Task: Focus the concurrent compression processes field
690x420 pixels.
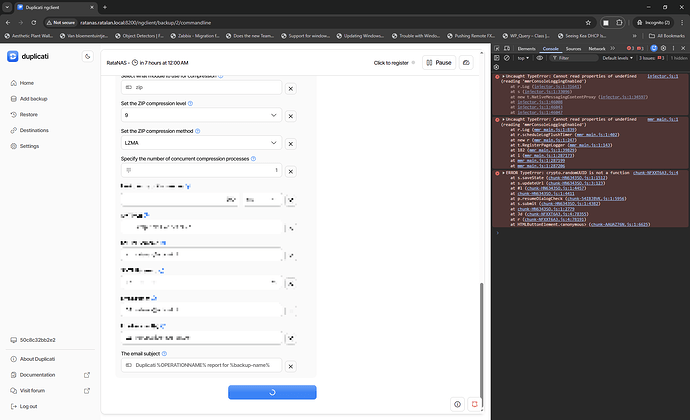Action: pyautogui.click(x=201, y=170)
